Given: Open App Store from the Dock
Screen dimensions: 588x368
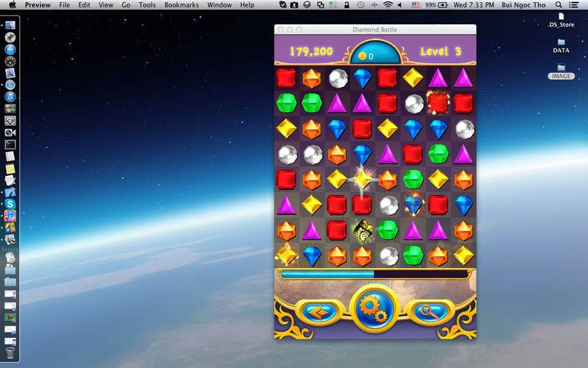Looking at the screenshot, I should 10,49.
